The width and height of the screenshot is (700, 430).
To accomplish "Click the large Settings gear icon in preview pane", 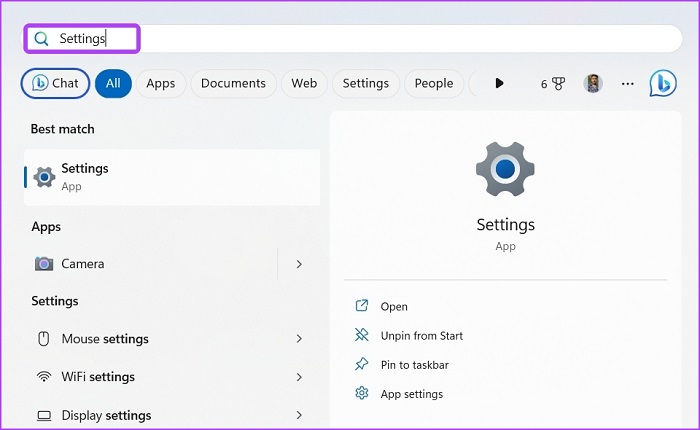I will click(505, 169).
